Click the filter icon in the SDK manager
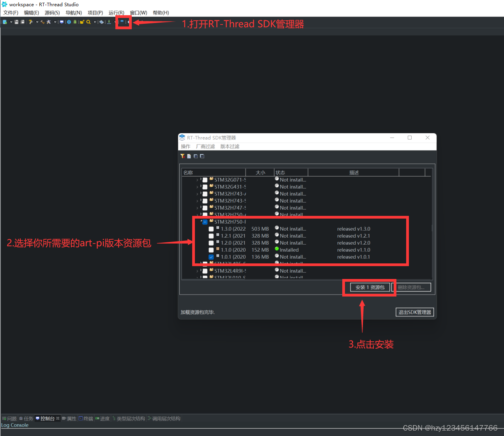The height and width of the screenshot is (436, 504). click(182, 156)
